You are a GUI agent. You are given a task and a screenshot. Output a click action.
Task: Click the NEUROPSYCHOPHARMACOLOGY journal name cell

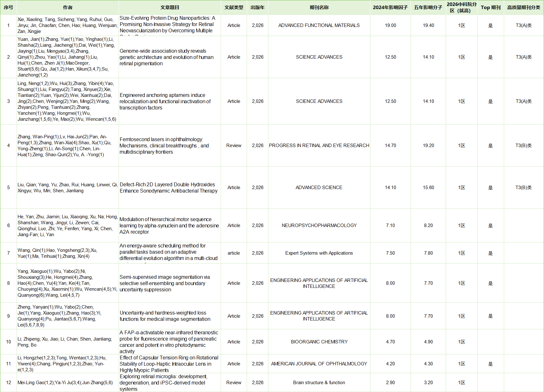pyautogui.click(x=319, y=225)
